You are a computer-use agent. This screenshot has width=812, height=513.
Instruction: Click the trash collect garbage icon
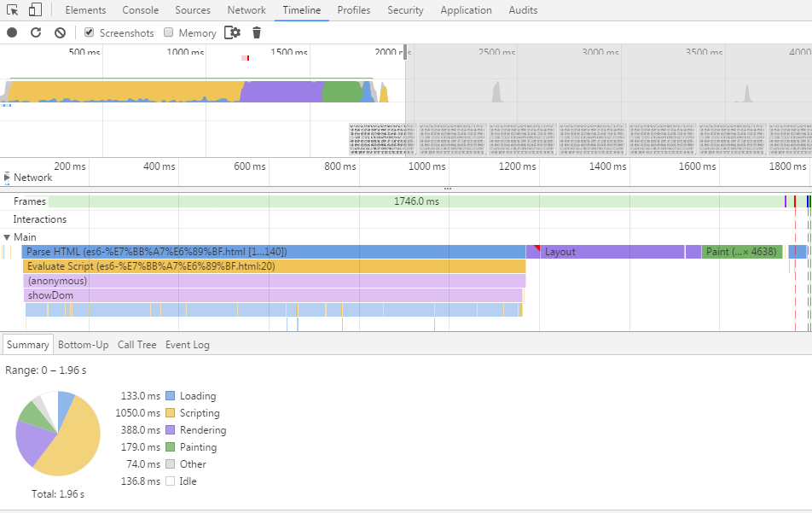257,32
